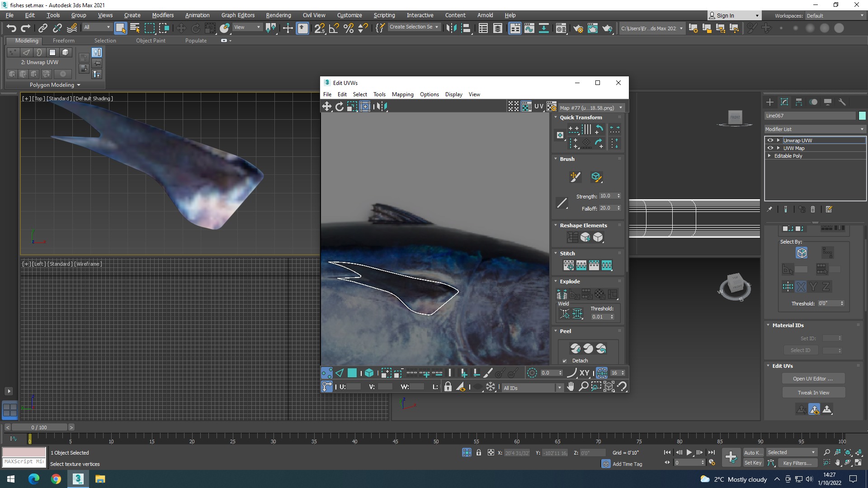Toggle Set Key mode button
This screenshot has height=488, width=868.
pos(753,463)
